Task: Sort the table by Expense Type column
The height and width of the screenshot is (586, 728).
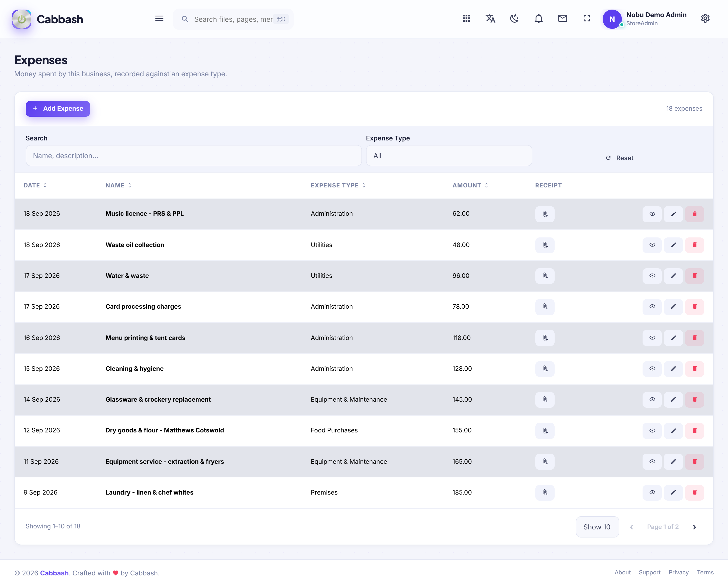Action: pyautogui.click(x=338, y=185)
